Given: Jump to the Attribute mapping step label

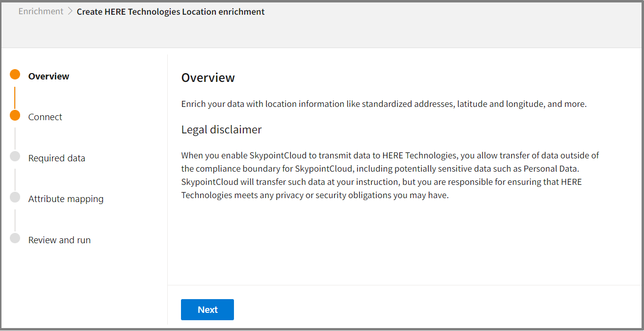Looking at the screenshot, I should coord(66,199).
